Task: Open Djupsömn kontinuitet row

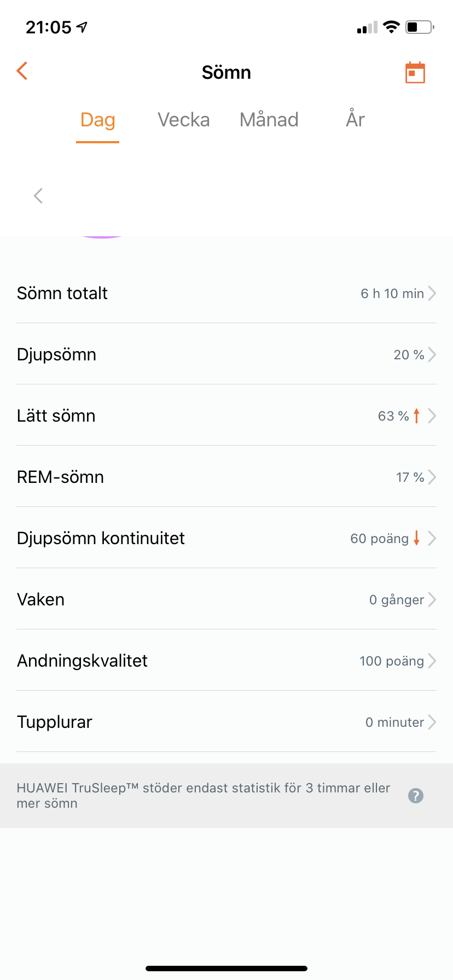Action: pyautogui.click(x=226, y=539)
